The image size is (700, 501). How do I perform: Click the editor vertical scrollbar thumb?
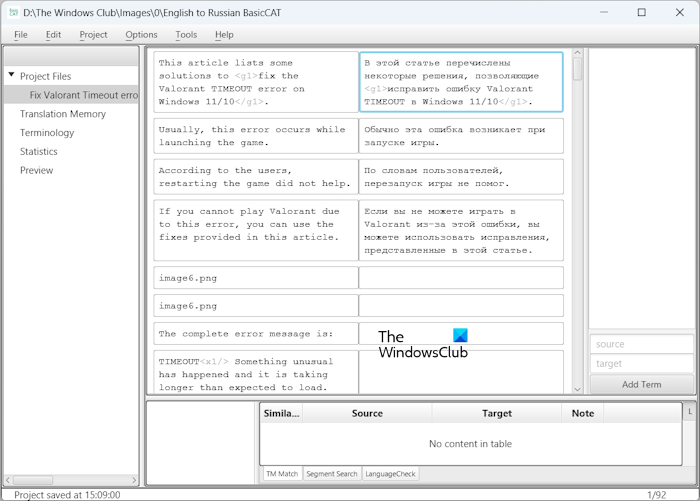pyautogui.click(x=577, y=69)
